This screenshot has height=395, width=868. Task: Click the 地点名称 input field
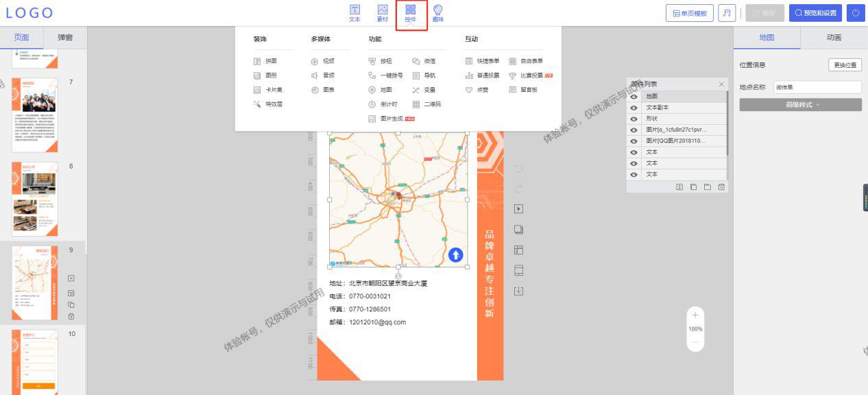coord(817,87)
